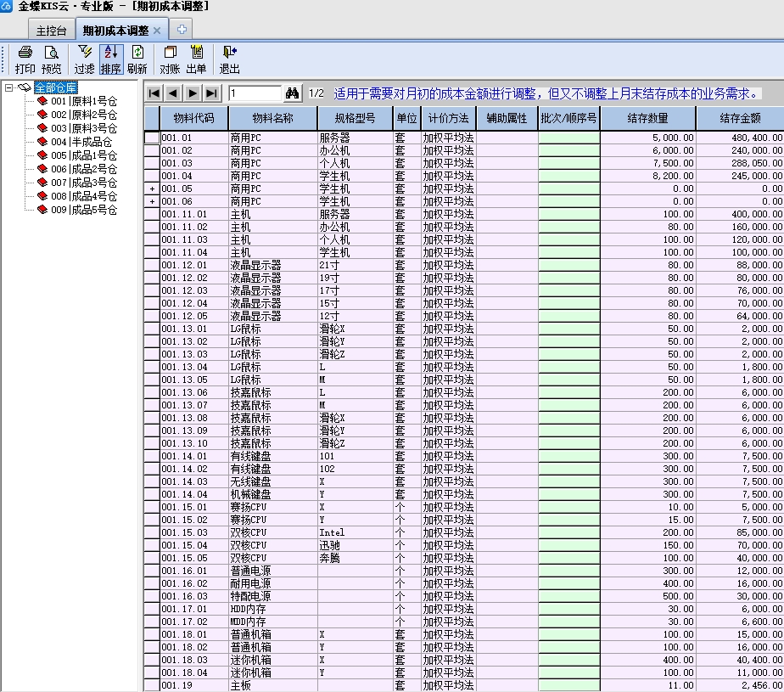784x692 pixels.
Task: Click material code 001.16.02
Action: click(194, 584)
